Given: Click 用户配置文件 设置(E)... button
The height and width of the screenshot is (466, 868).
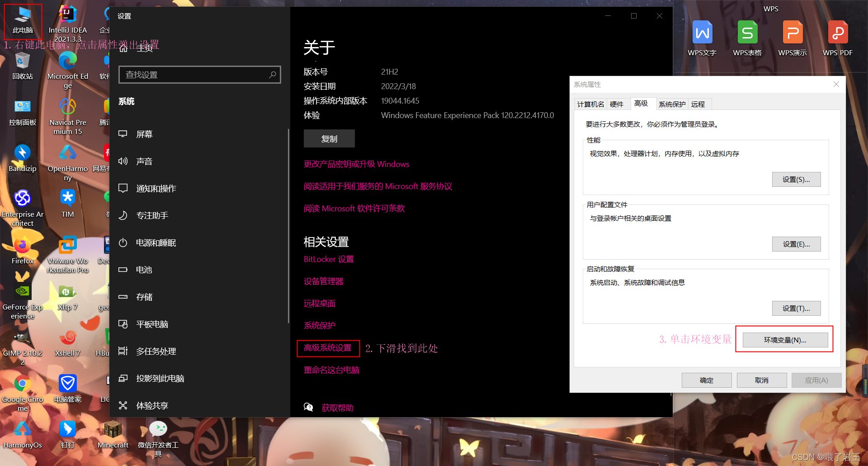Looking at the screenshot, I should pos(796,244).
